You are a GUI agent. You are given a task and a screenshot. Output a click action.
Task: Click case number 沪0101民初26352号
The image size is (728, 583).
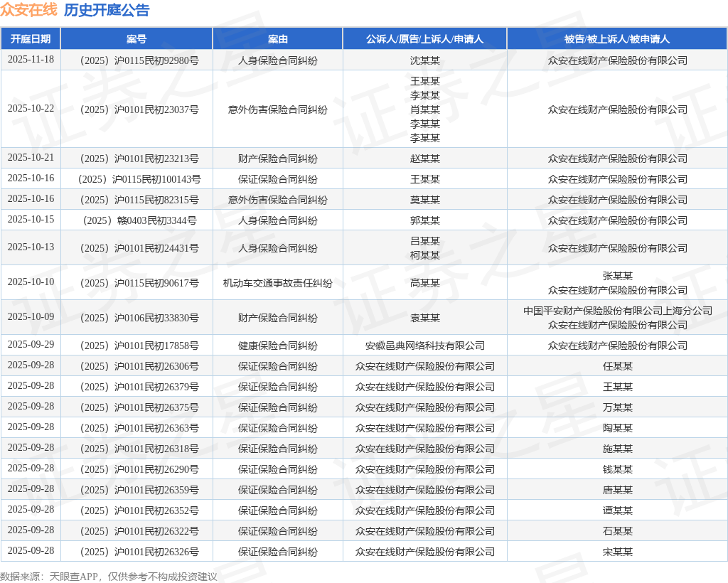[139, 510]
